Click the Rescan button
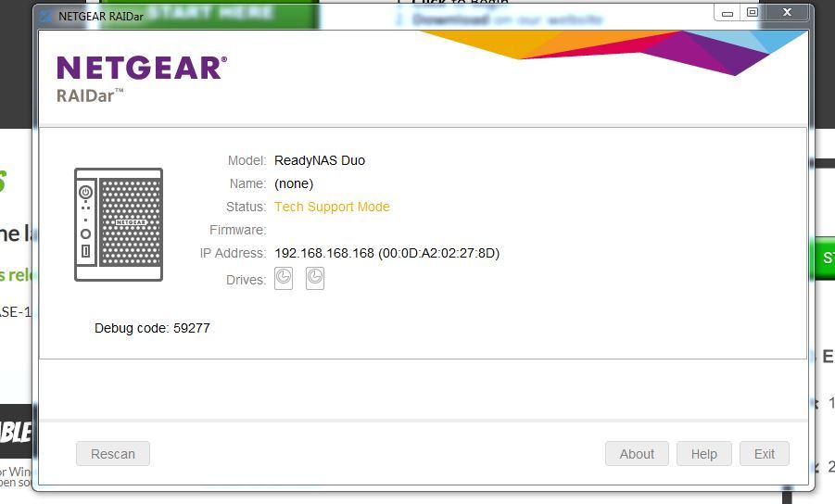This screenshot has width=835, height=504. coord(113,454)
